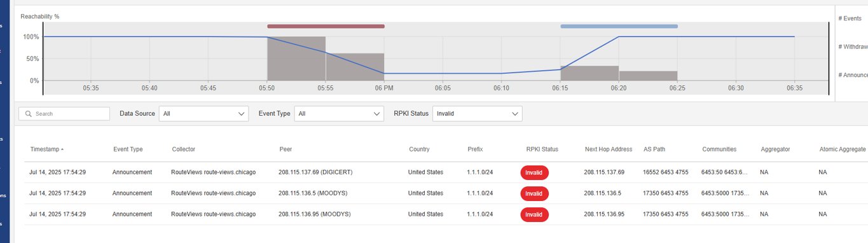Click the magnifier icon in the search box
This screenshot has width=868, height=243.
[29, 114]
